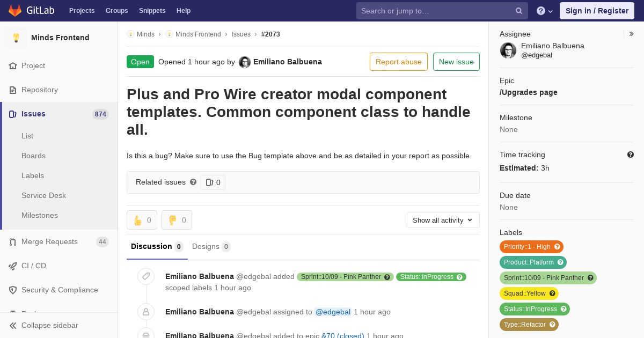Viewport: 644px width, 338px height.
Task: Click the New issue button
Action: [x=456, y=62]
